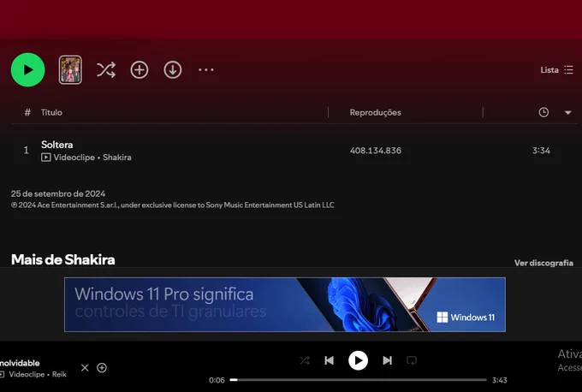Click the Mais de Shakira heading
The width and height of the screenshot is (582, 392).
point(63,259)
